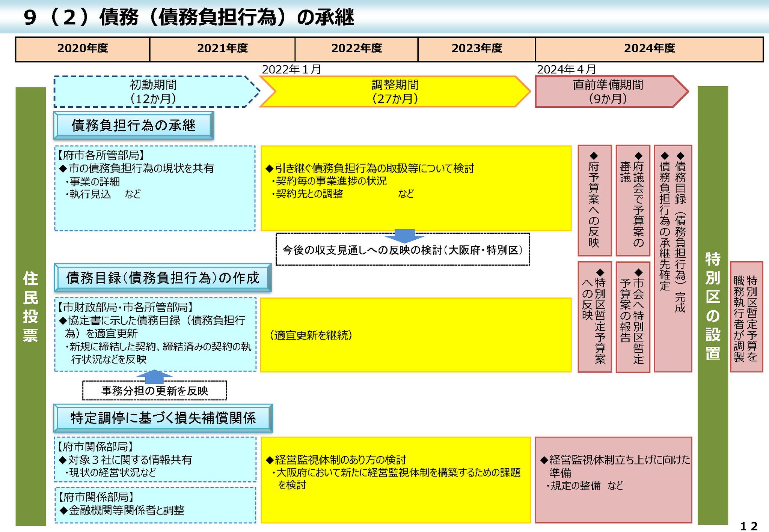Click the (適宜更新を継続) yellow box
Viewport: 769px width, 532px height.
pyautogui.click(x=416, y=335)
